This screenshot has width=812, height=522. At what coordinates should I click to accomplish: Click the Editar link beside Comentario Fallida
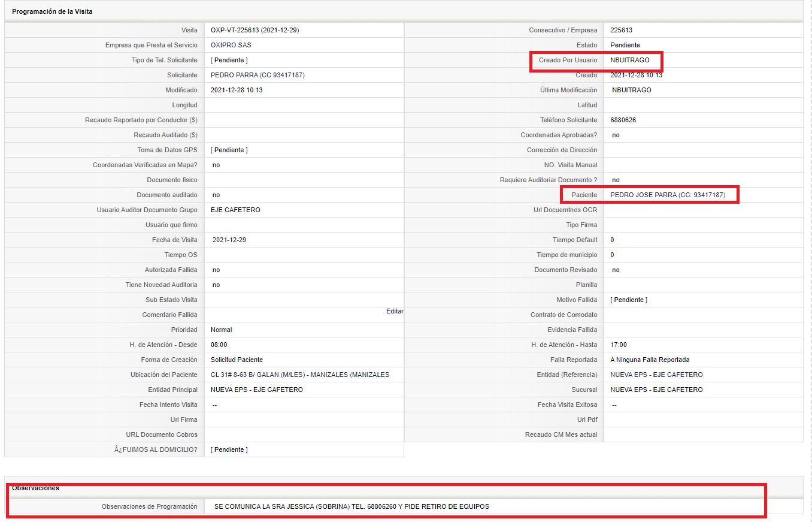pos(395,311)
